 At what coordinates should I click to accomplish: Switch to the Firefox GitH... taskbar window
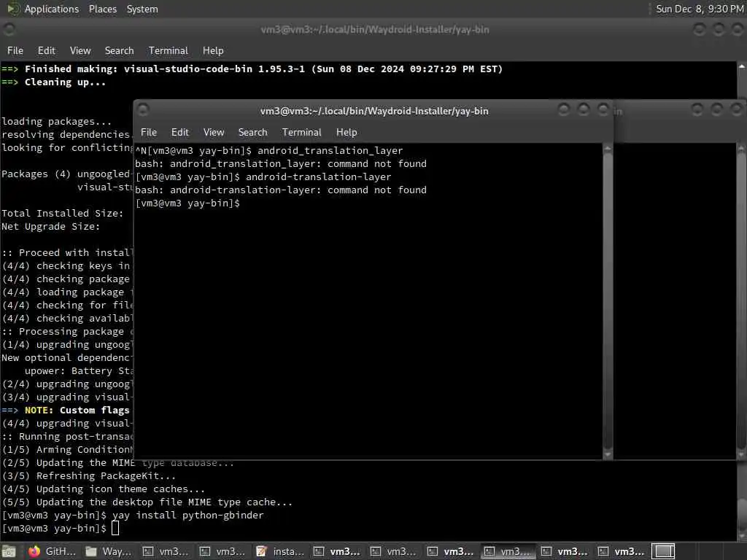tap(52, 551)
